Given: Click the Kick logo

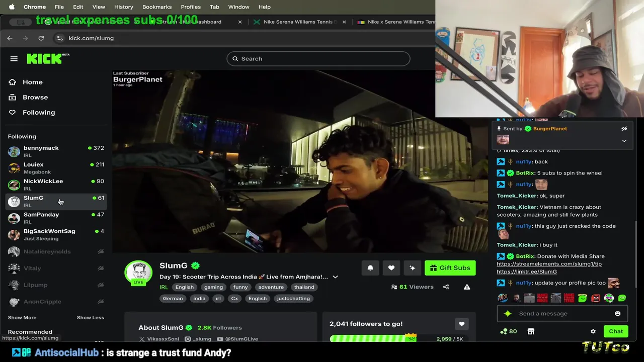Looking at the screenshot, I should pos(48,59).
